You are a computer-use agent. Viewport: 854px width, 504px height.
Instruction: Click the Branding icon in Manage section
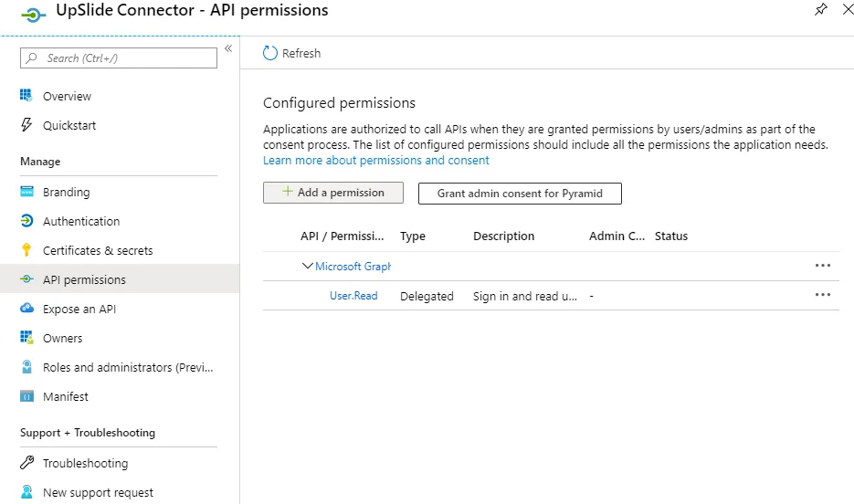click(x=26, y=192)
